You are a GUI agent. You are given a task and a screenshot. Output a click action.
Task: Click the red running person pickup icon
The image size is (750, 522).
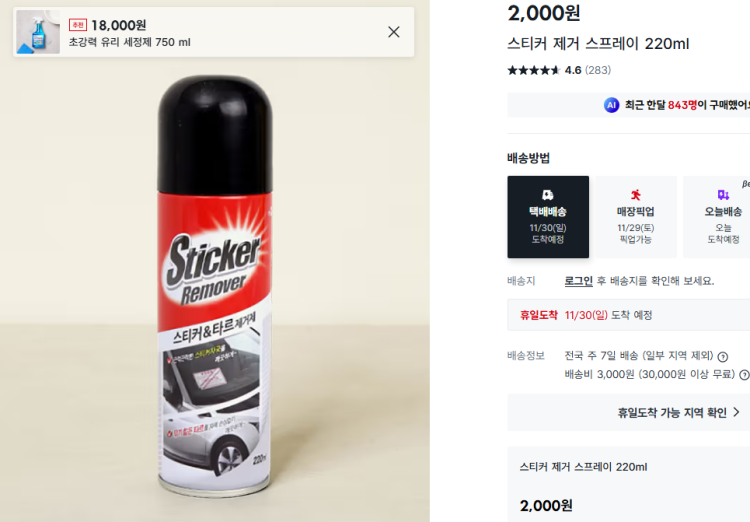[634, 195]
